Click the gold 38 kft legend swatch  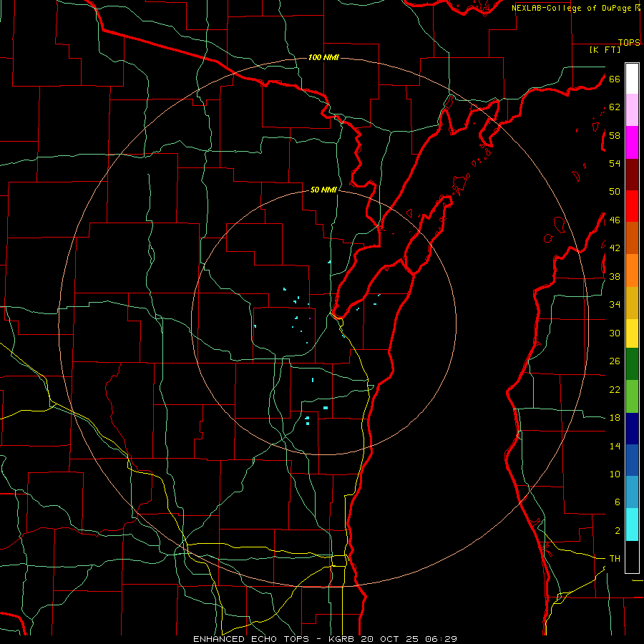pos(632,302)
